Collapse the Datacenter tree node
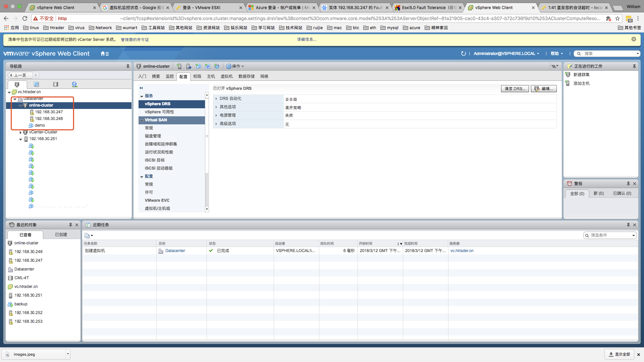Viewport: 644px width, 362px height. pos(15,99)
